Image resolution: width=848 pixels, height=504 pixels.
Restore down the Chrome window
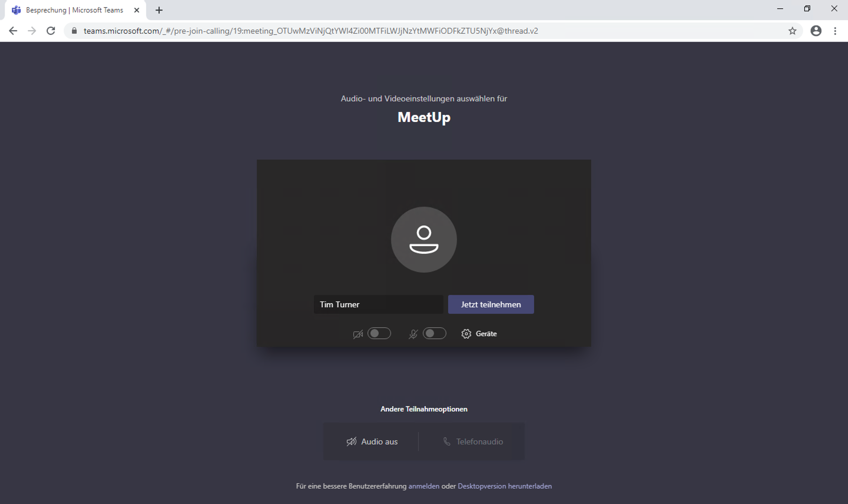(807, 9)
